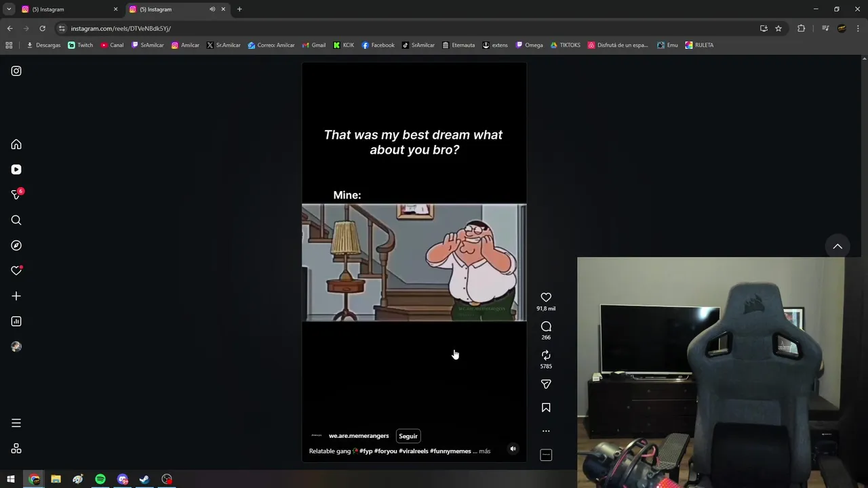
Task: Mute audio on the active tab
Action: click(212, 9)
